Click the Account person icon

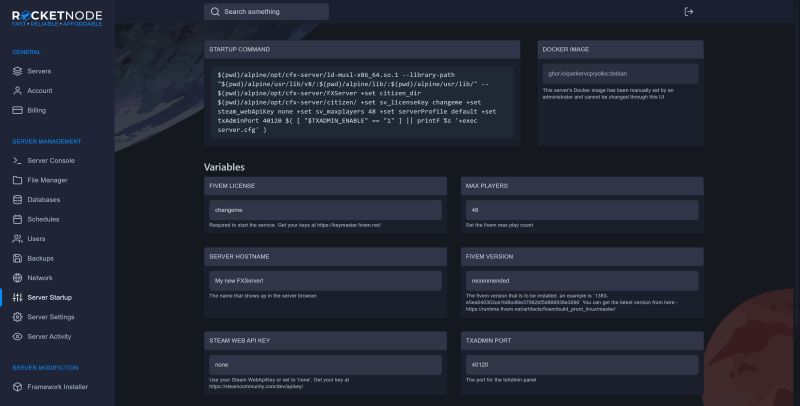[17, 90]
